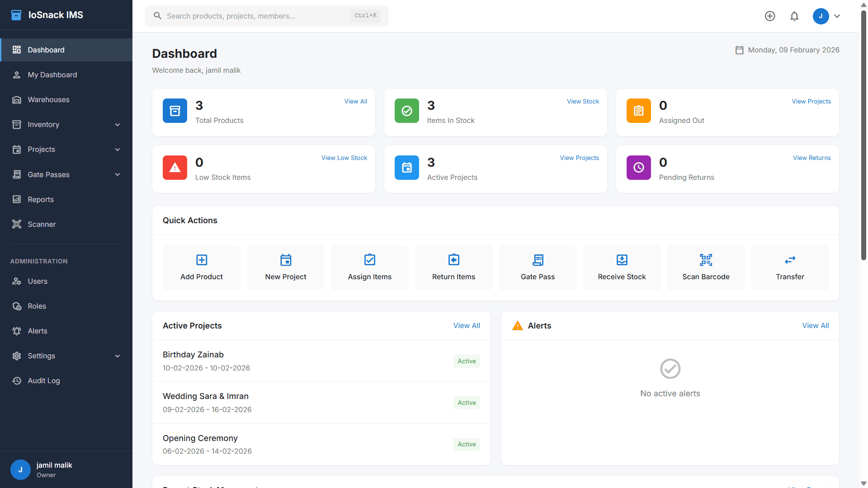868x488 pixels.
Task: Open the Audit Log from the sidebar
Action: [44, 380]
